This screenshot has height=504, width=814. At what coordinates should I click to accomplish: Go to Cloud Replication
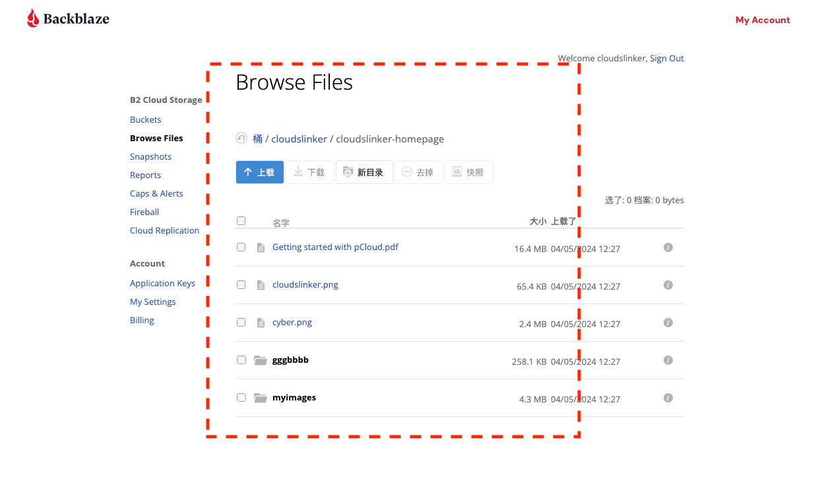(164, 230)
